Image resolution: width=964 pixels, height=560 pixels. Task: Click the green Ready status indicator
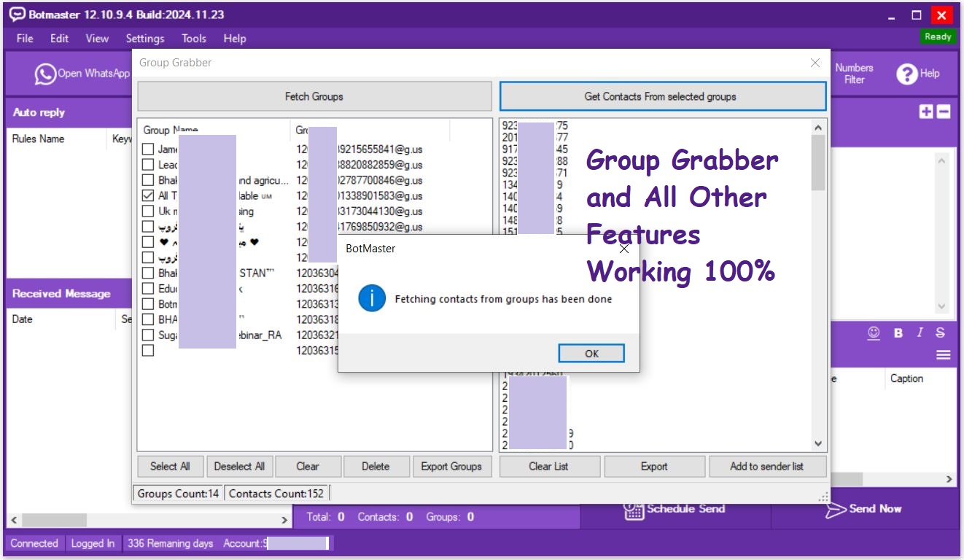[x=938, y=36]
